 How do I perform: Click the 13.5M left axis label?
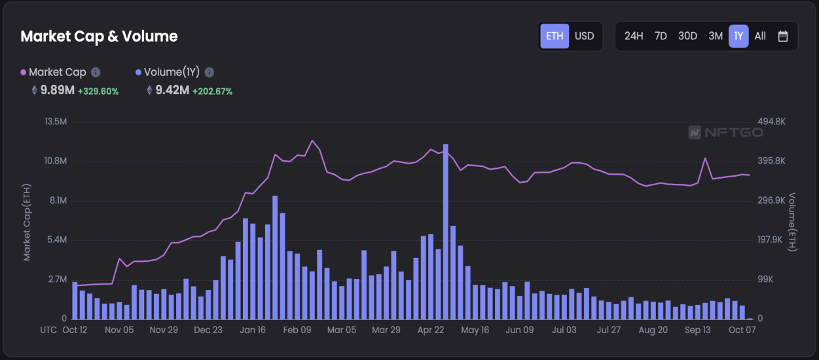click(x=56, y=122)
